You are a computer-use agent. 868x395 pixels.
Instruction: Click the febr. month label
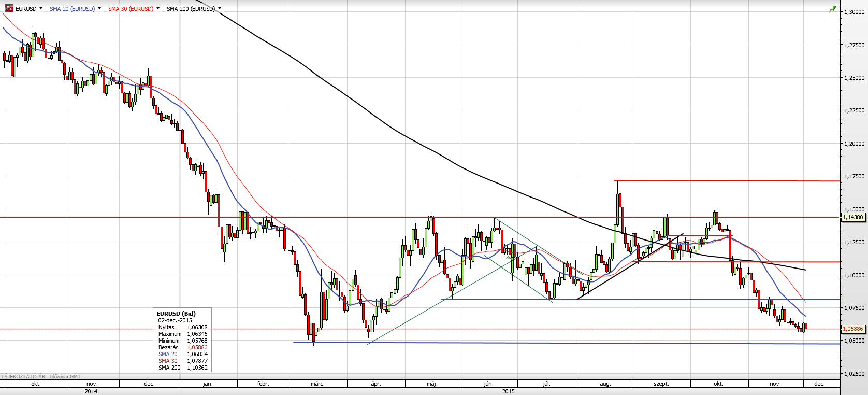263,384
